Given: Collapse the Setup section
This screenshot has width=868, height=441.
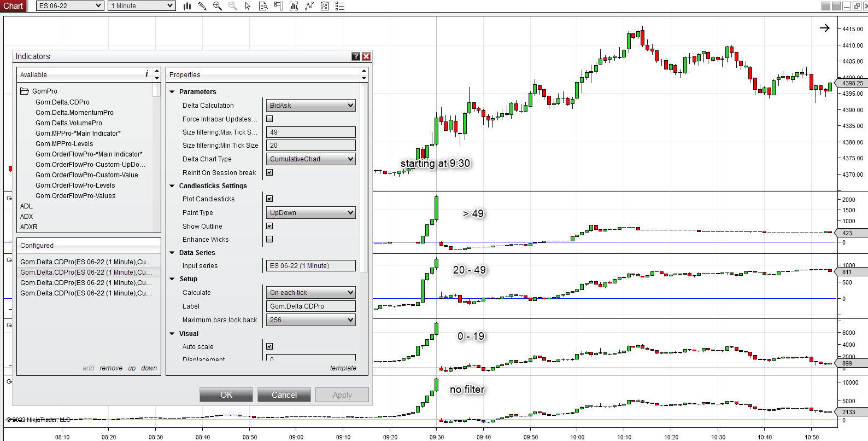Looking at the screenshot, I should pos(172,279).
